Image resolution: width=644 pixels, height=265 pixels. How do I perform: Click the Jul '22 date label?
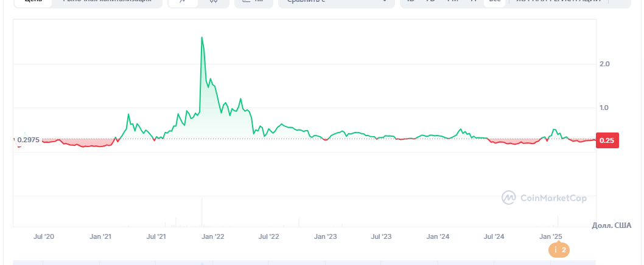268,236
